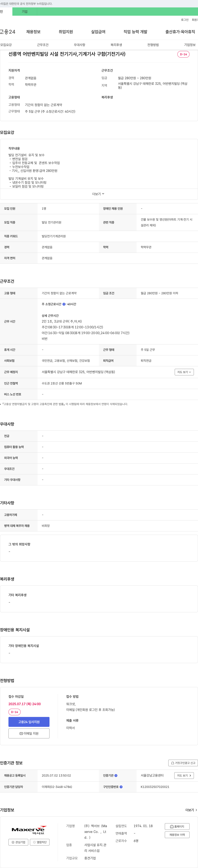The width and height of the screenshot is (198, 868).
Task: Click the 고용24 logo
Action: tap(7, 32)
